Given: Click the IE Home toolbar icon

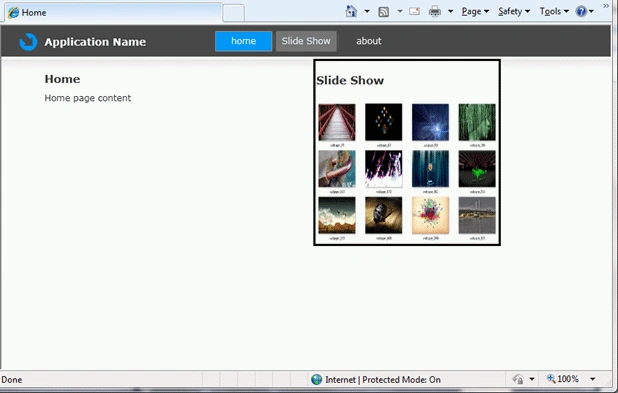Looking at the screenshot, I should point(351,11).
